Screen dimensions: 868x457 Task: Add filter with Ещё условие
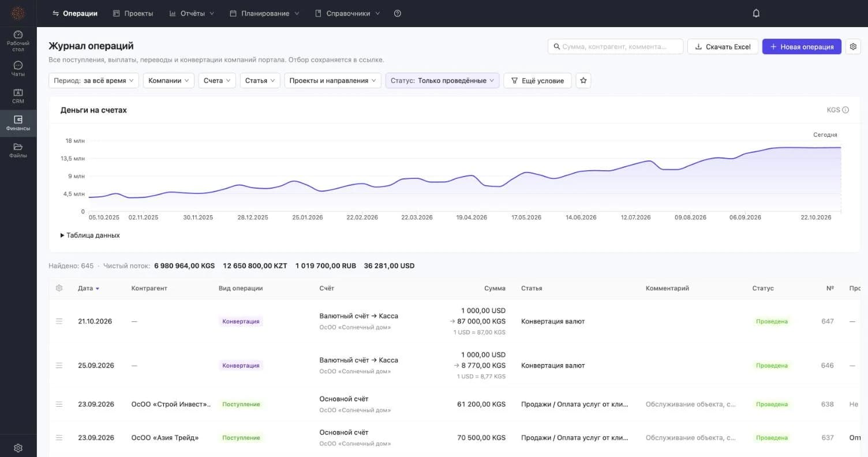coord(537,81)
